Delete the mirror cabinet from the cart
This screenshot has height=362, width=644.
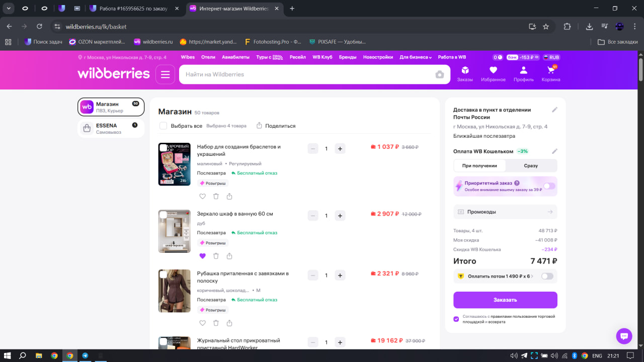click(216, 256)
